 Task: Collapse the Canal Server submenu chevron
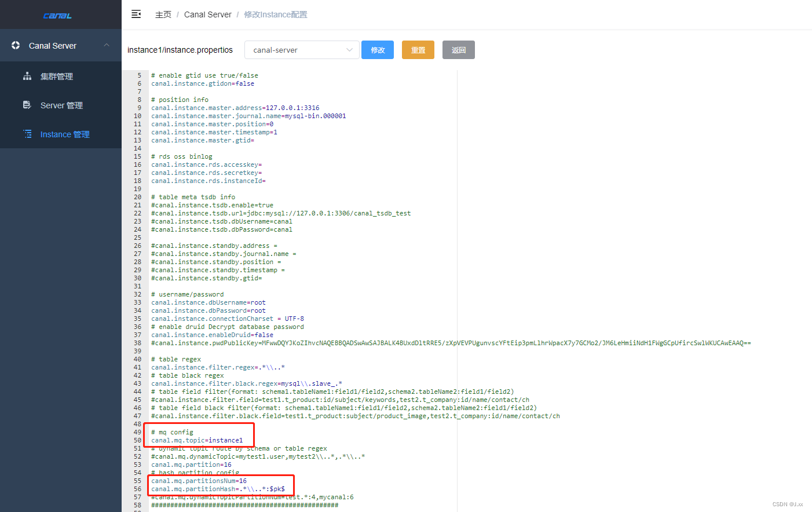click(x=107, y=45)
